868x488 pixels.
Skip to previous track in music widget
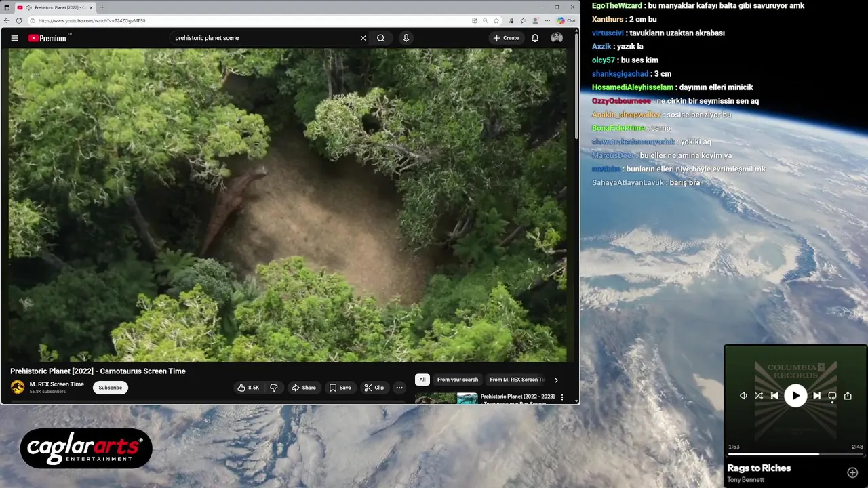coord(774,396)
